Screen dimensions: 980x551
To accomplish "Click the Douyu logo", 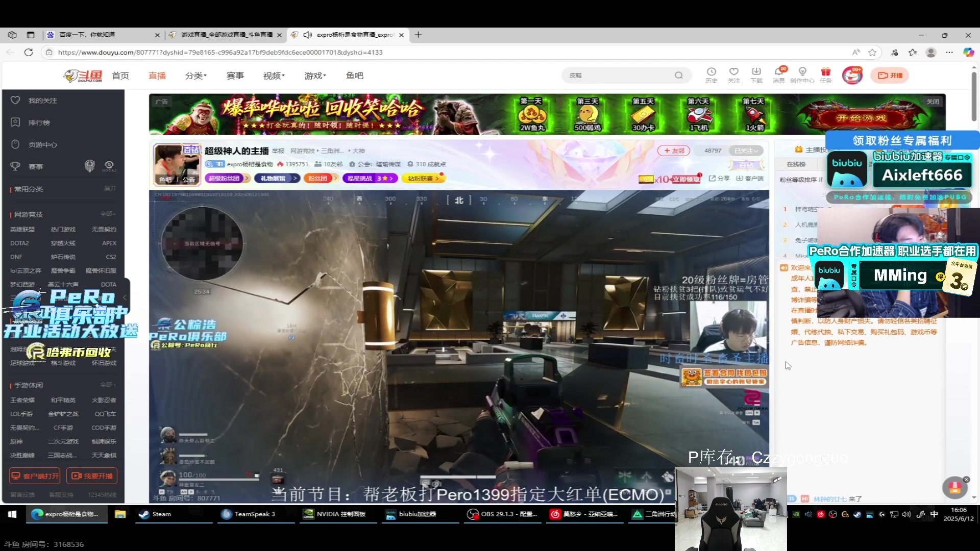I will tap(83, 76).
